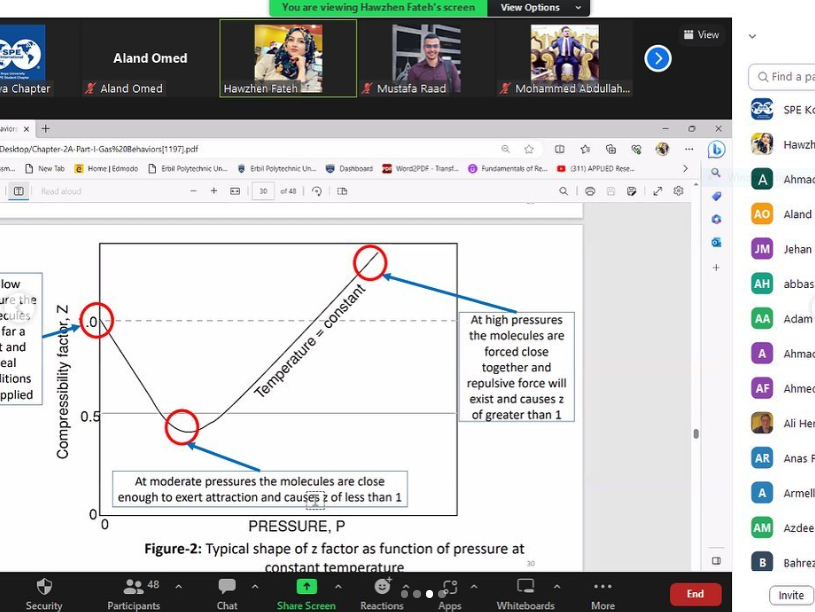Open the Zoom Chat
This screenshot has height=612, width=815.
tap(227, 593)
